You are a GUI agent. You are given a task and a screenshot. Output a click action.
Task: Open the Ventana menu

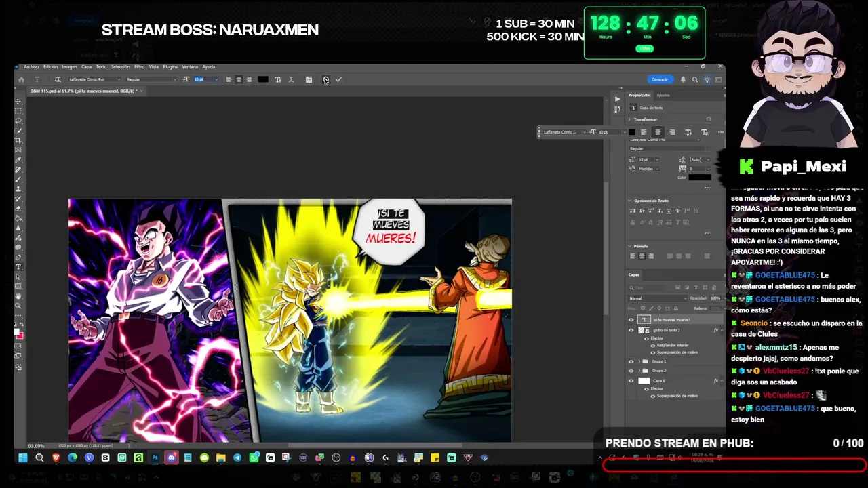(x=190, y=67)
